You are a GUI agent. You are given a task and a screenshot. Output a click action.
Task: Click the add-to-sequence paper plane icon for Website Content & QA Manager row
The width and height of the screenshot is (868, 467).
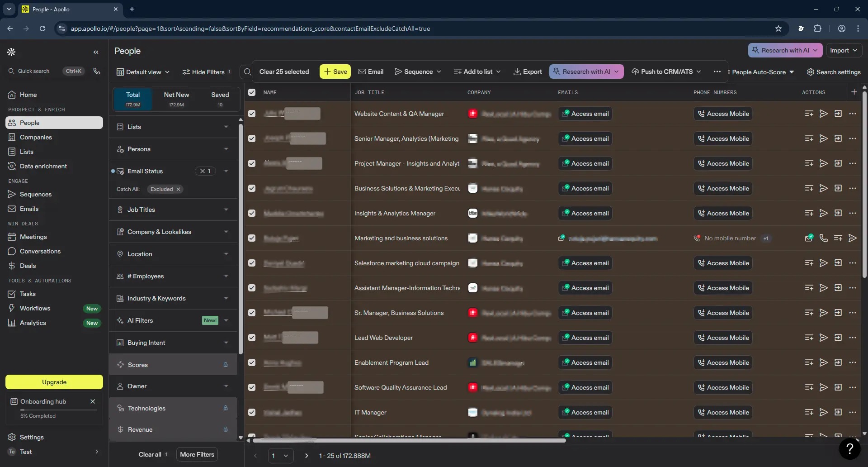coord(824,114)
